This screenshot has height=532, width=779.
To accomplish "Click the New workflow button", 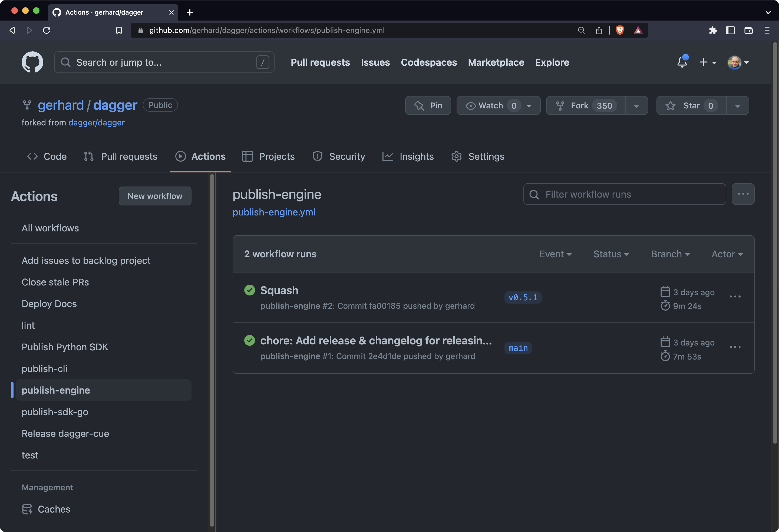I will pos(155,196).
